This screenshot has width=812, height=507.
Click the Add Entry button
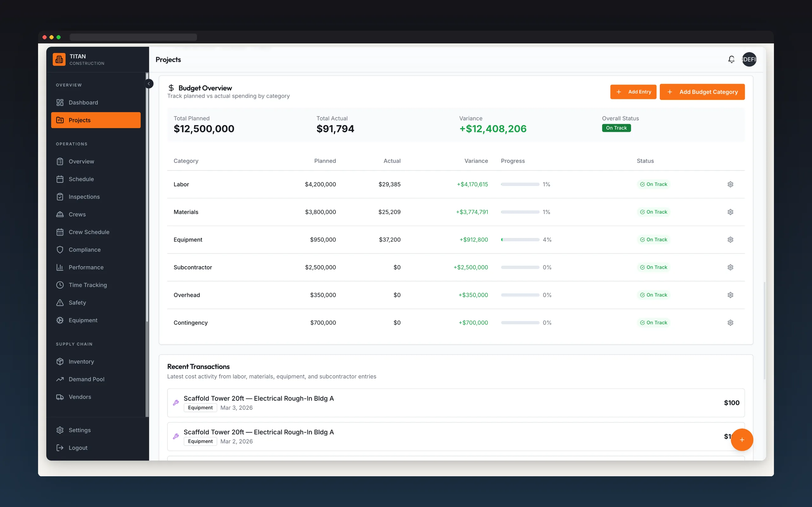pyautogui.click(x=633, y=92)
